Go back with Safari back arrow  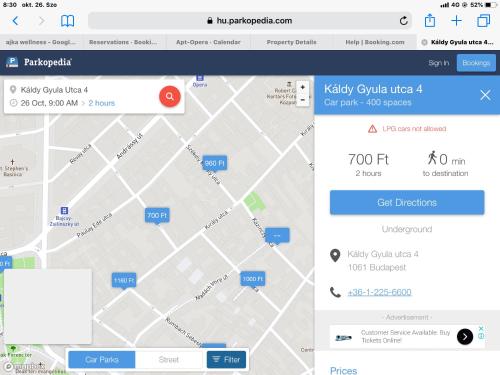tap(15, 21)
